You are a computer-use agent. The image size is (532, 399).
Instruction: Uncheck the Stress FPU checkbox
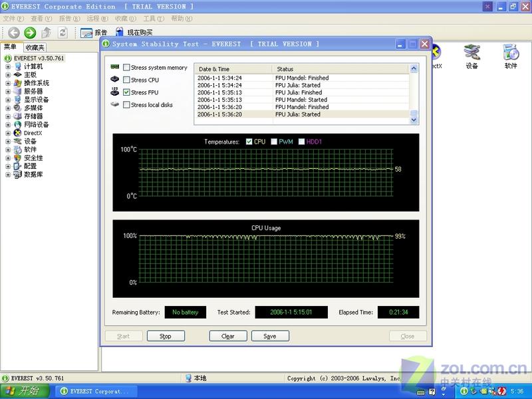point(126,92)
